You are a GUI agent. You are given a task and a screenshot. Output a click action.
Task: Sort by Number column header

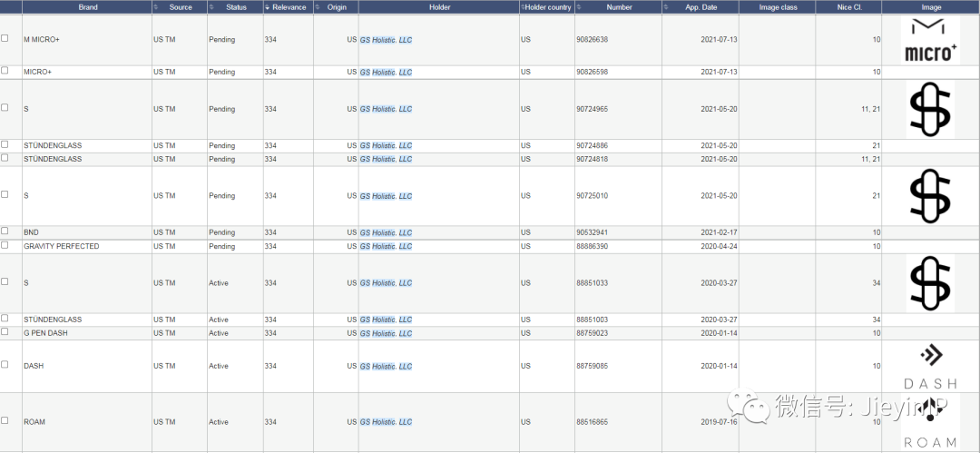click(619, 7)
